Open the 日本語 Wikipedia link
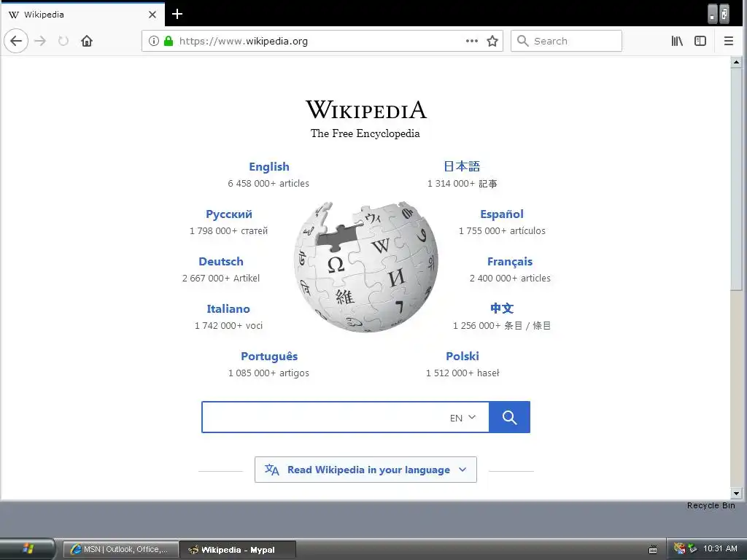The width and height of the screenshot is (747, 560). (x=462, y=166)
